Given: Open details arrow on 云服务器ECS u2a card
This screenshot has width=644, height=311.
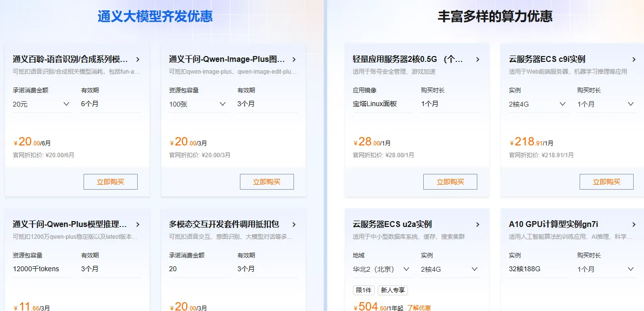Looking at the screenshot, I should pyautogui.click(x=477, y=224).
